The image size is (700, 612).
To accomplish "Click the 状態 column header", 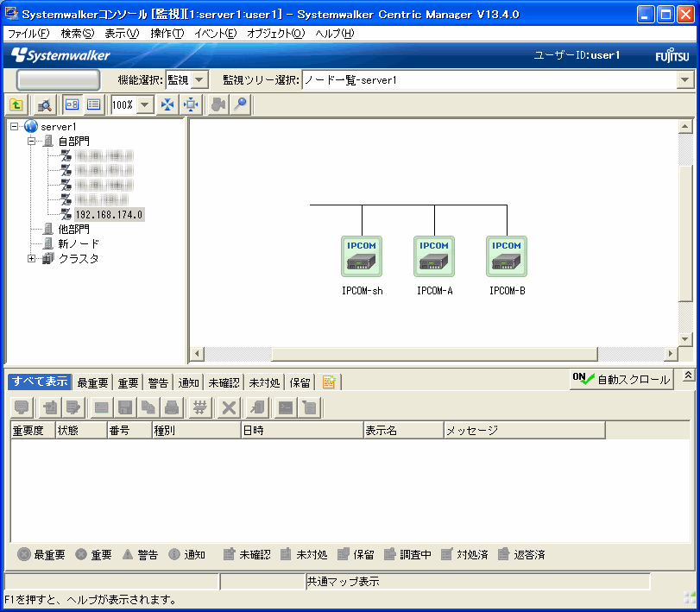I will tap(82, 430).
